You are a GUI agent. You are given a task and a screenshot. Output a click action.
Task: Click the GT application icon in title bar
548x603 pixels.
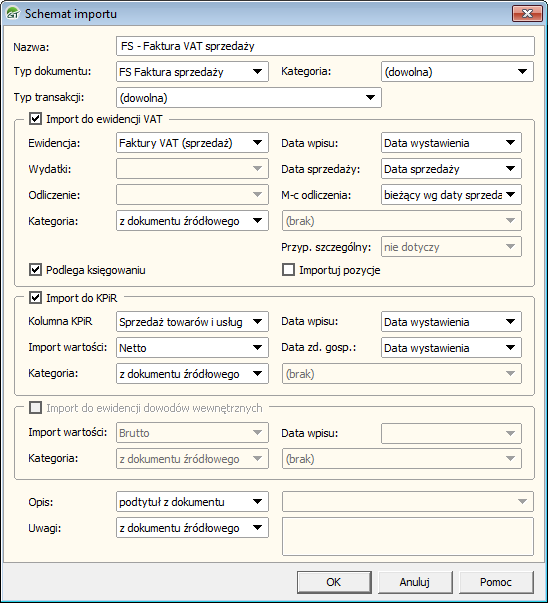(x=13, y=13)
